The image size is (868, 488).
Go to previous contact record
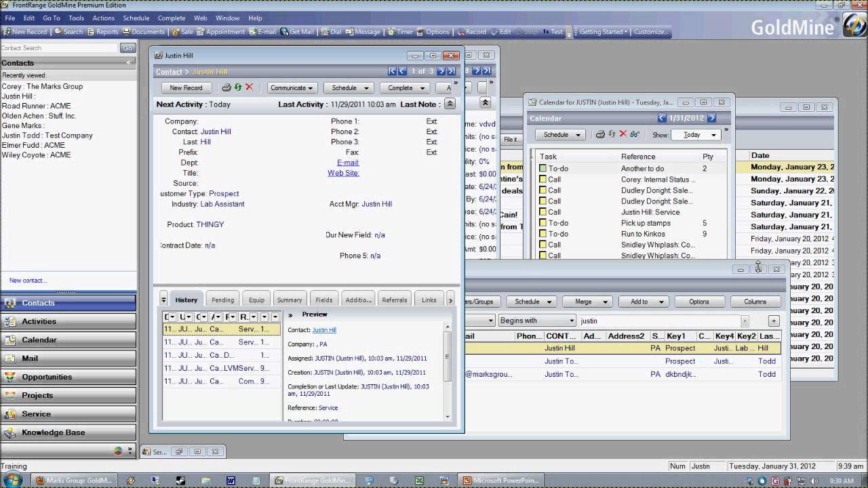[x=402, y=71]
